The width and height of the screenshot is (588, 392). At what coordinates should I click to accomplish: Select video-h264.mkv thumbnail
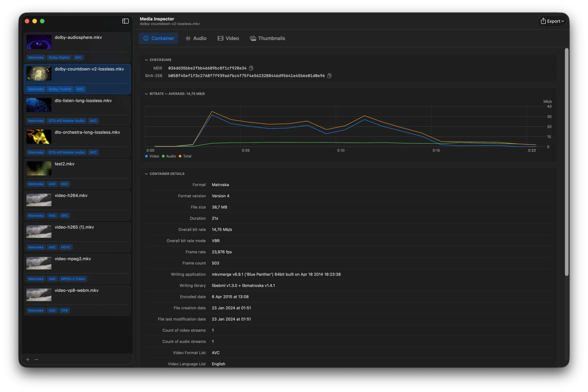pyautogui.click(x=39, y=200)
